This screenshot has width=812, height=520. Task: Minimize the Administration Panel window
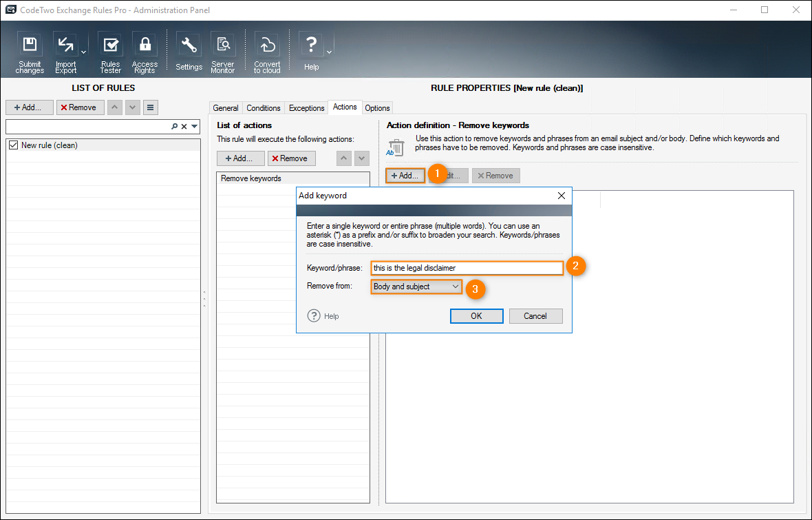tap(734, 10)
